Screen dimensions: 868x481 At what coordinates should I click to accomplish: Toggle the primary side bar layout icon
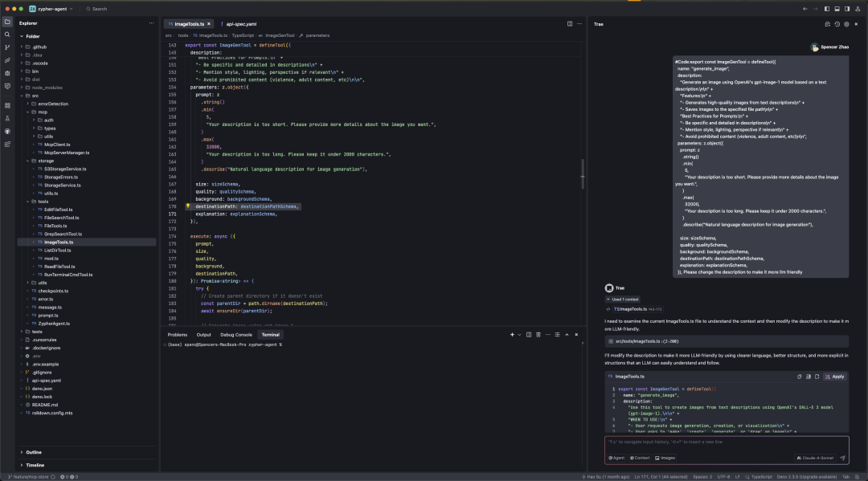pyautogui.click(x=827, y=9)
